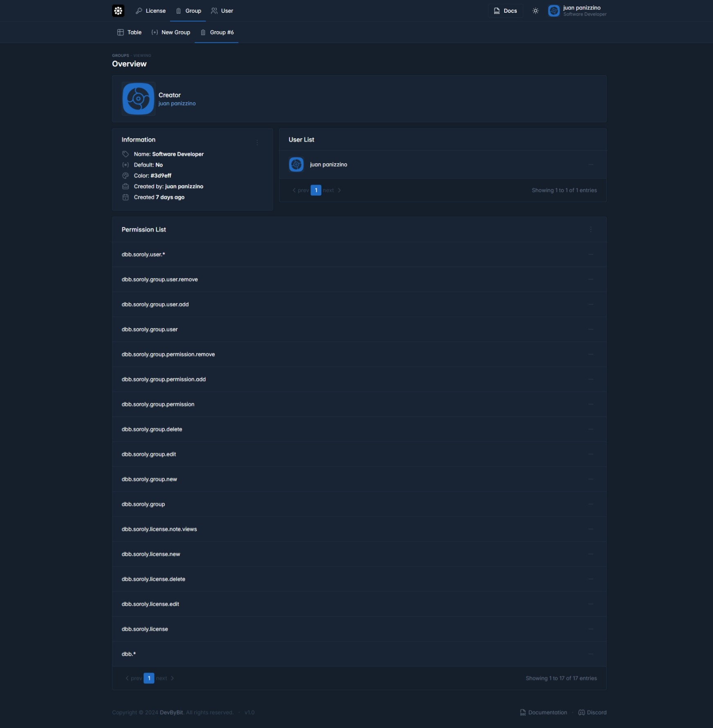Open the creator juan panizzino link
This screenshot has height=728, width=713.
pyautogui.click(x=177, y=103)
